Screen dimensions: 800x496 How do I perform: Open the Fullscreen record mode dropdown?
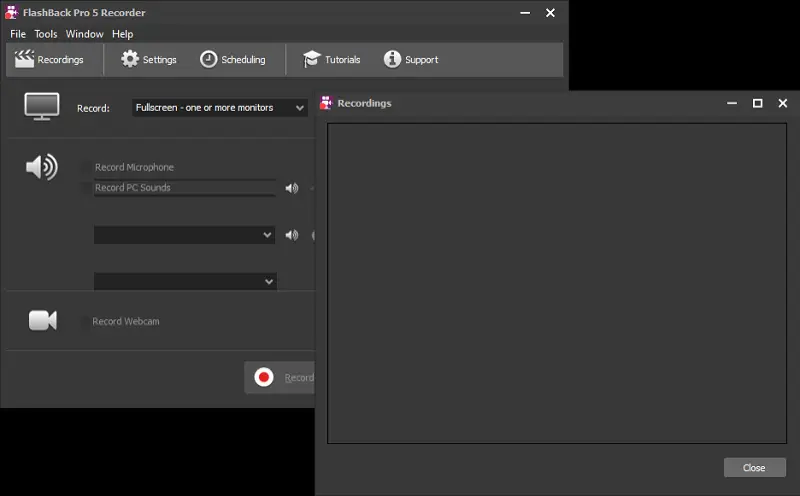point(219,108)
